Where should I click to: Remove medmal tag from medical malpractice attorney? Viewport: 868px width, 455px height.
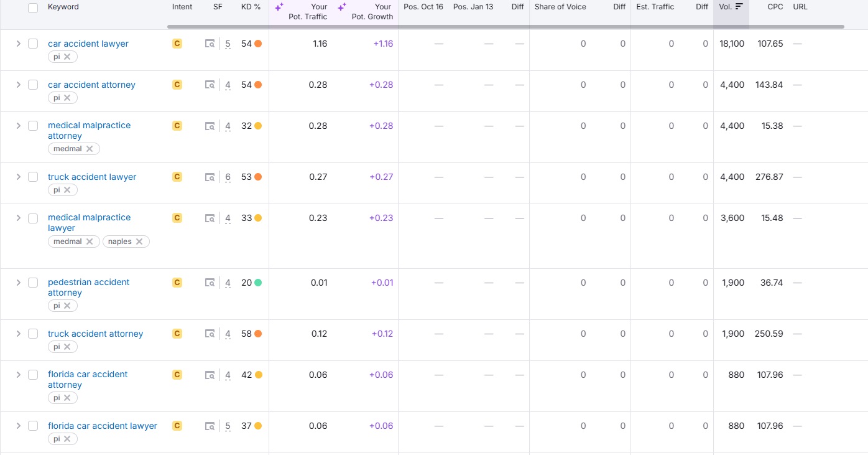click(x=90, y=149)
